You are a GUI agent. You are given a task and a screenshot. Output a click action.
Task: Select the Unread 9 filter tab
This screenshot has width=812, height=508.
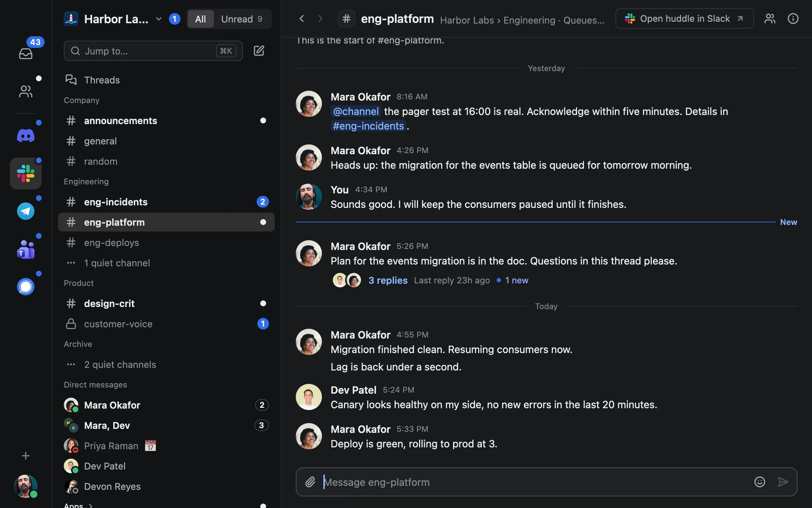pos(242,19)
